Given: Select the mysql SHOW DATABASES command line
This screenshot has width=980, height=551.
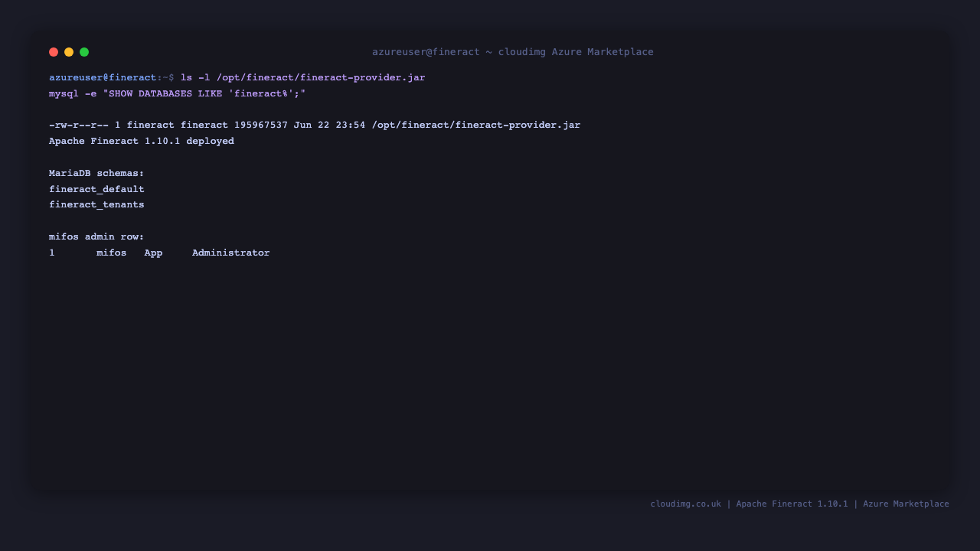Looking at the screenshot, I should 178,93.
